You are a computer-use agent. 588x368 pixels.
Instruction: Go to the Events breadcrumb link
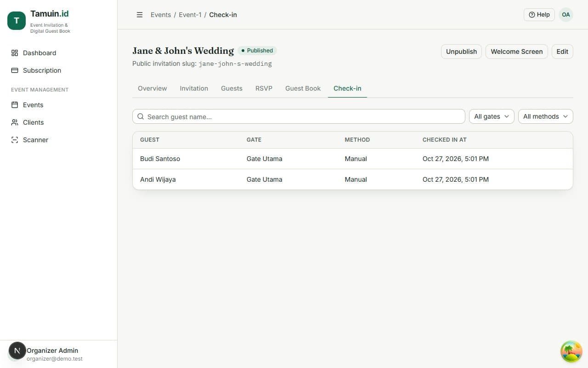tap(161, 15)
